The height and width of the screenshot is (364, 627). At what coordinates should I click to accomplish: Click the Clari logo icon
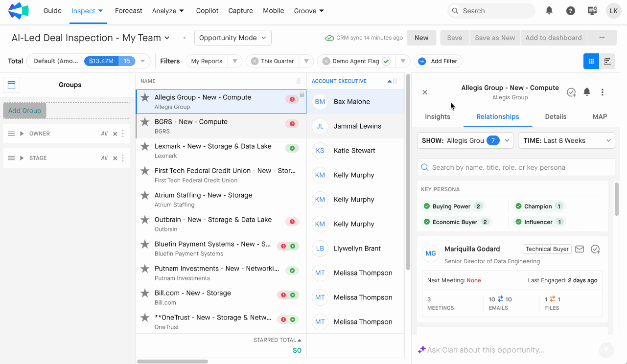click(18, 11)
